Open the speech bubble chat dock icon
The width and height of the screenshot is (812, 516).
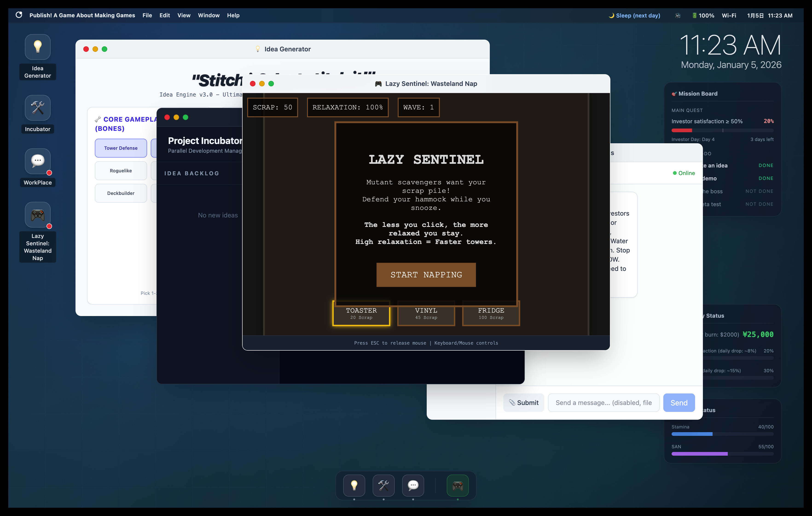(x=413, y=486)
